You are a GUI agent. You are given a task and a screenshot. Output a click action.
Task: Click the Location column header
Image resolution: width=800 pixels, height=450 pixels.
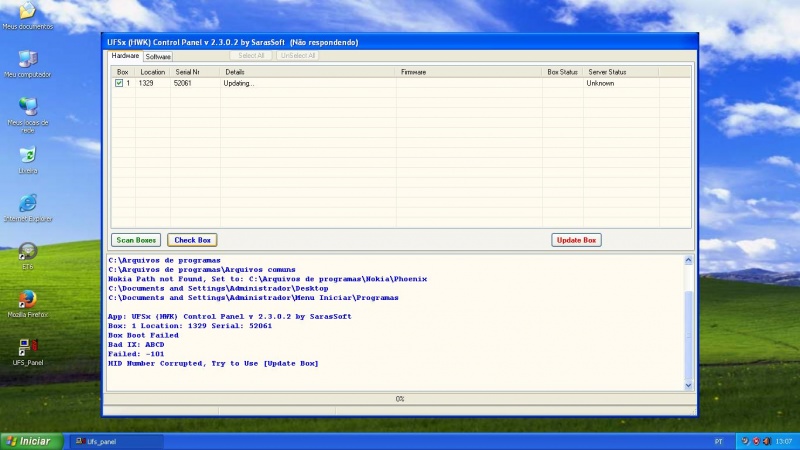click(x=153, y=72)
